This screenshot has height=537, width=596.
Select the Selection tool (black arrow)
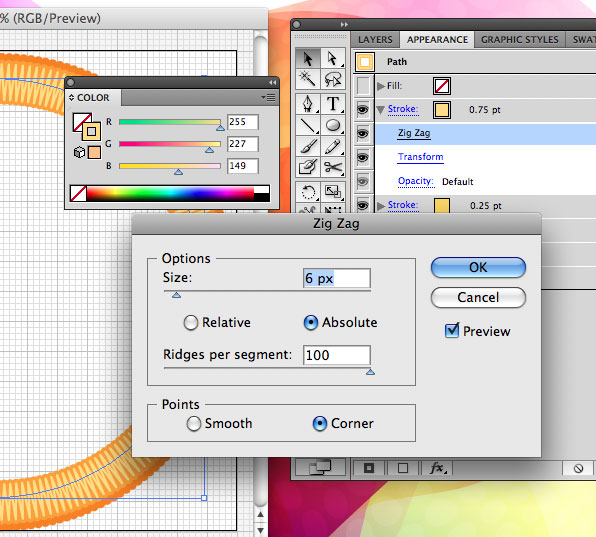(x=308, y=59)
